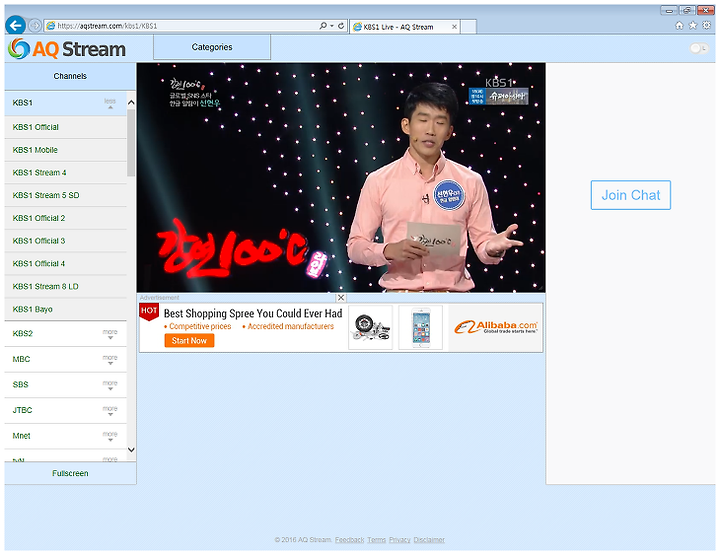The image size is (720, 555).
Task: Collapse the KBS1 channel group with less
Action: pos(110,103)
